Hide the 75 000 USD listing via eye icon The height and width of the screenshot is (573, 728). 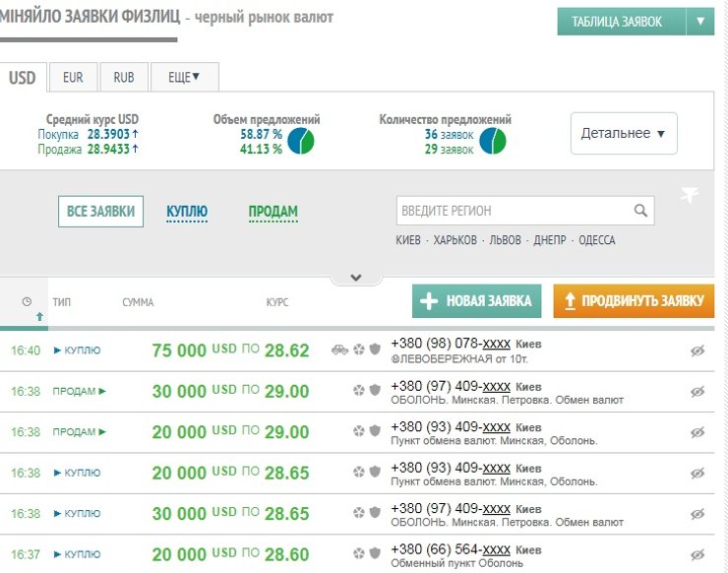point(698,350)
